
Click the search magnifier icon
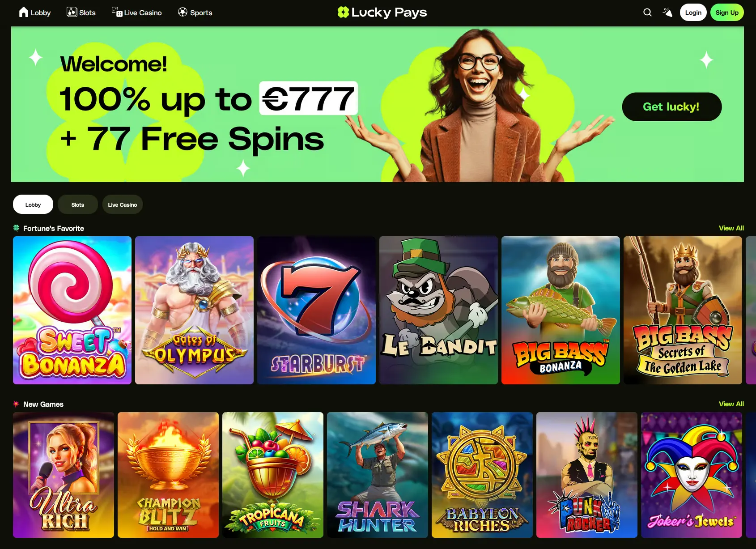pos(647,13)
